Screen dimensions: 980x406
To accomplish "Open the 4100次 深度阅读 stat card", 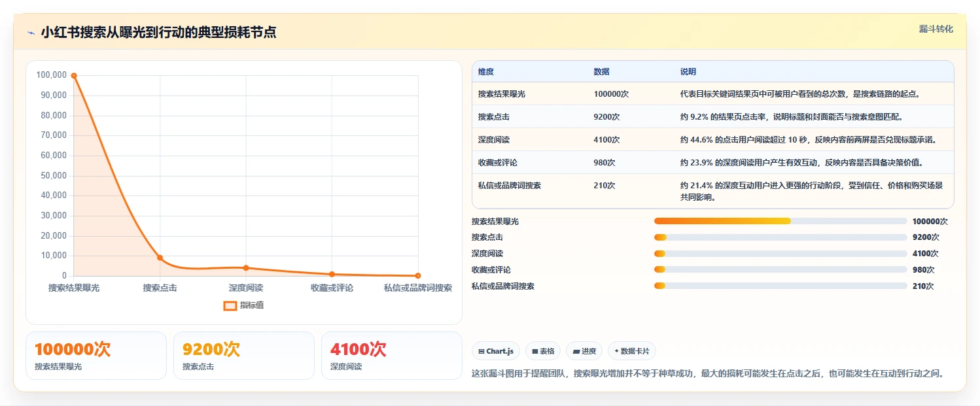I will [392, 356].
